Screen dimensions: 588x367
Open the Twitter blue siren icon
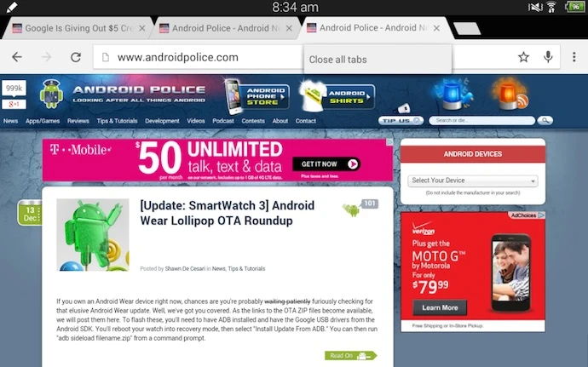(453, 94)
